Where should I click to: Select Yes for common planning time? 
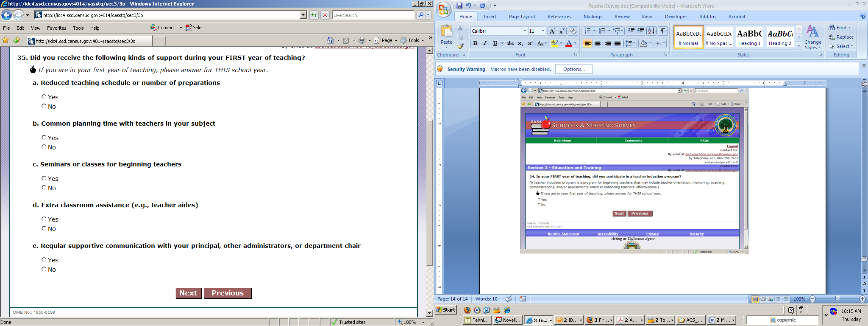pyautogui.click(x=44, y=138)
